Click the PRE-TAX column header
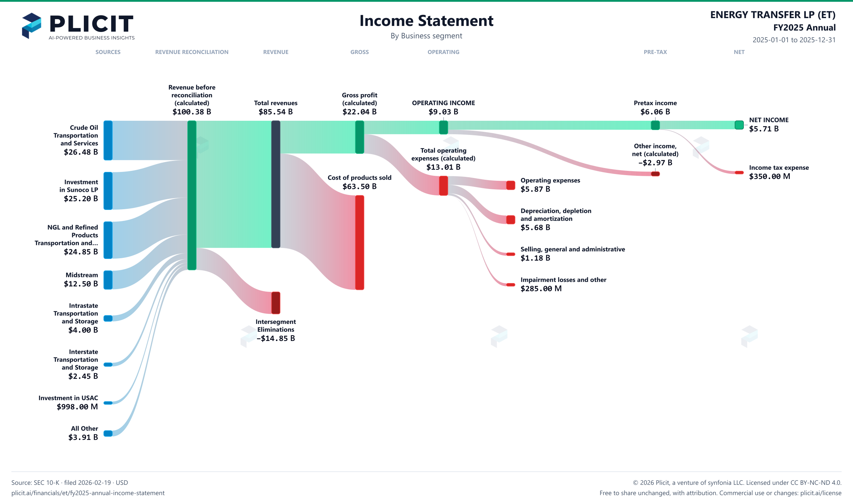This screenshot has height=504, width=853. point(655,52)
